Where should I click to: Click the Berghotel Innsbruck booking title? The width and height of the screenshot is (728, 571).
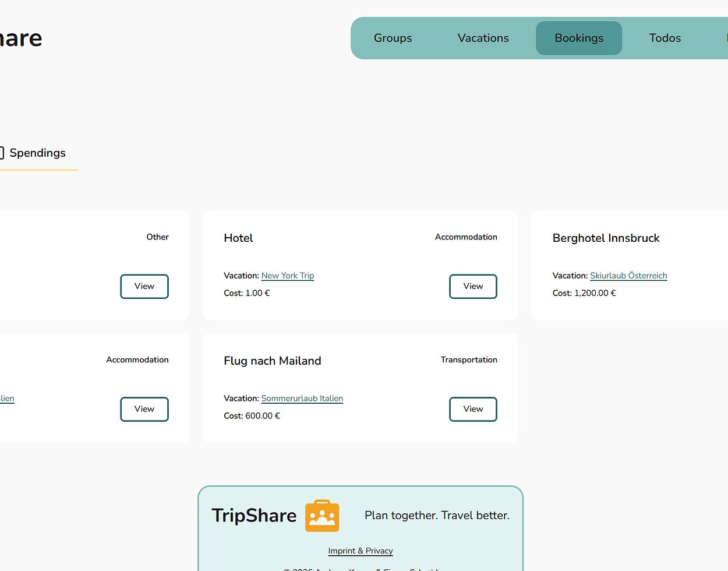[x=606, y=238]
